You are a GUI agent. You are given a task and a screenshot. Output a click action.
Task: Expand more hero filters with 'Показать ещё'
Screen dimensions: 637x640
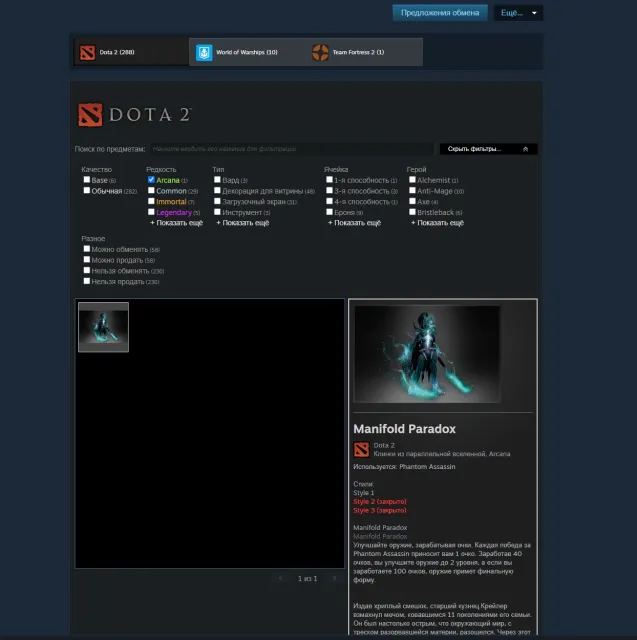coord(437,223)
